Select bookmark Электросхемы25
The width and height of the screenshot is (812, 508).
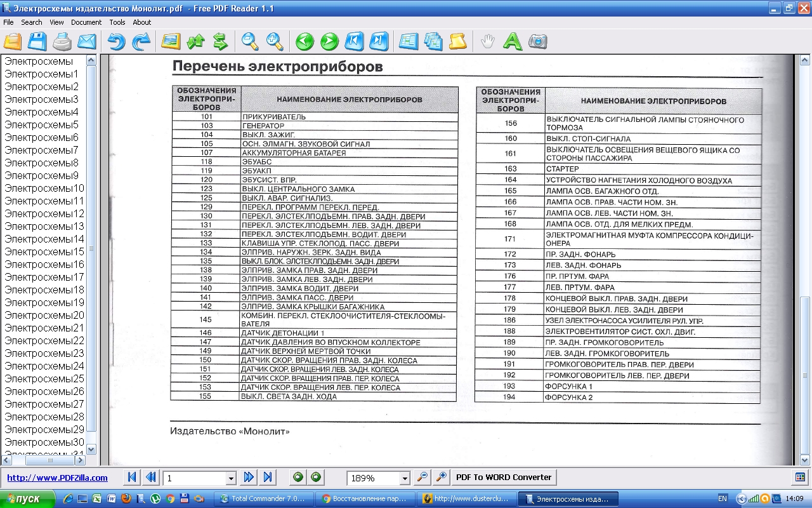click(x=44, y=379)
